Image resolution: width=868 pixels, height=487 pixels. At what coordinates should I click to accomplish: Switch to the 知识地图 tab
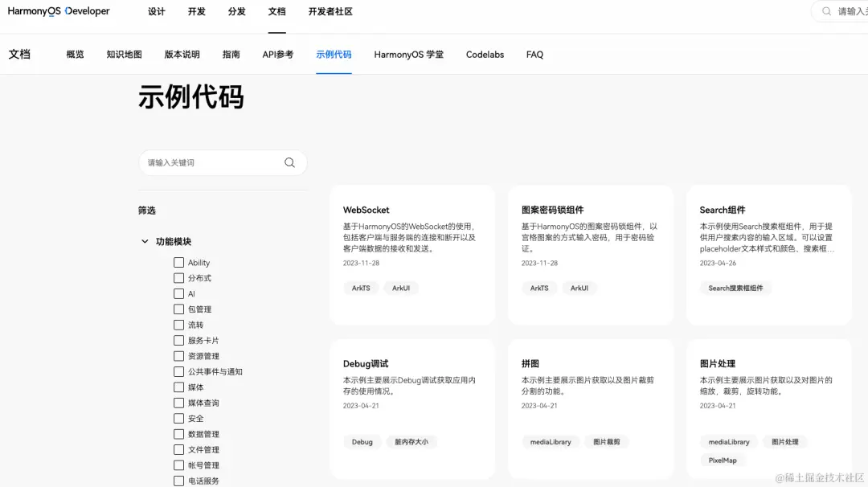point(124,55)
